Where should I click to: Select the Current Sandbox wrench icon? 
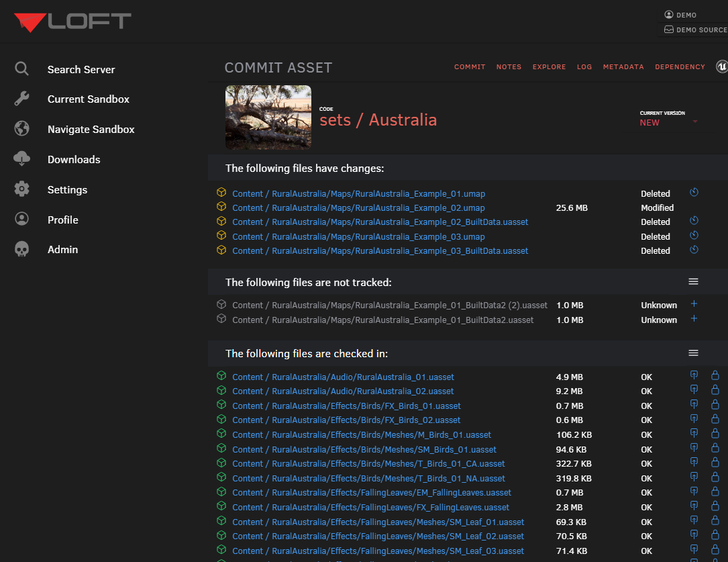(21, 99)
